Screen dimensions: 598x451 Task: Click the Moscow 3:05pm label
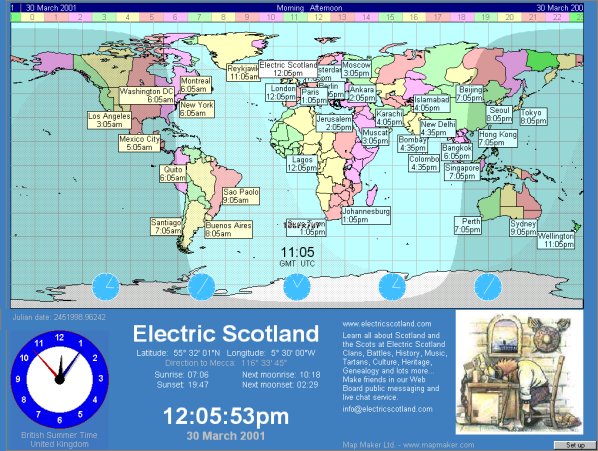point(357,69)
